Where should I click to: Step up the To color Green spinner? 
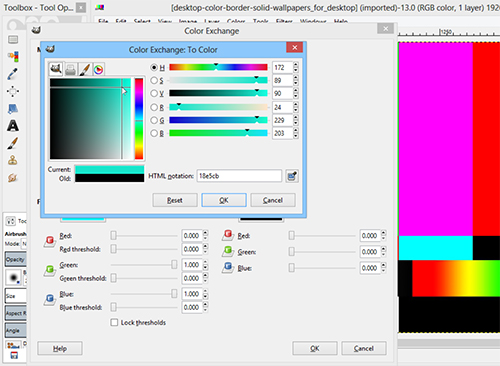[x=384, y=249]
